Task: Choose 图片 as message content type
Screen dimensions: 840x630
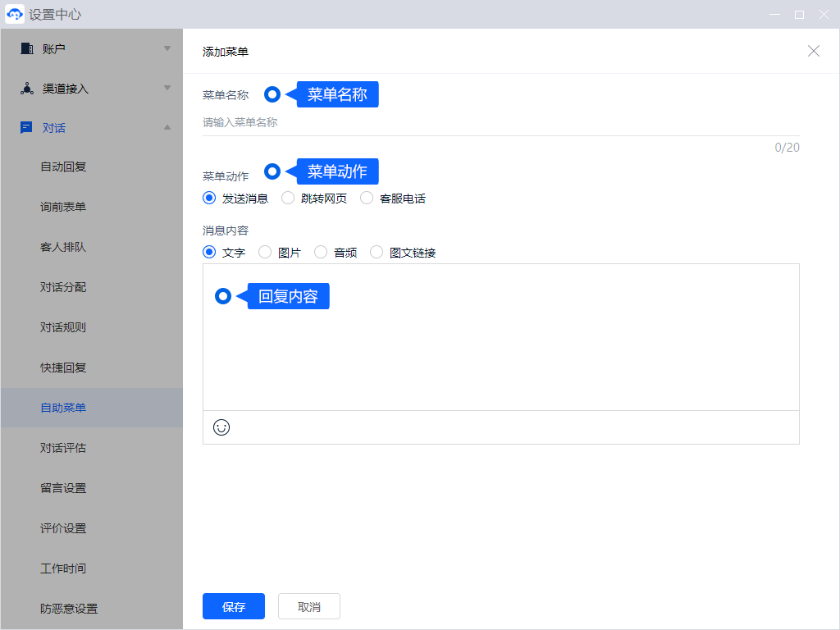Action: click(265, 252)
